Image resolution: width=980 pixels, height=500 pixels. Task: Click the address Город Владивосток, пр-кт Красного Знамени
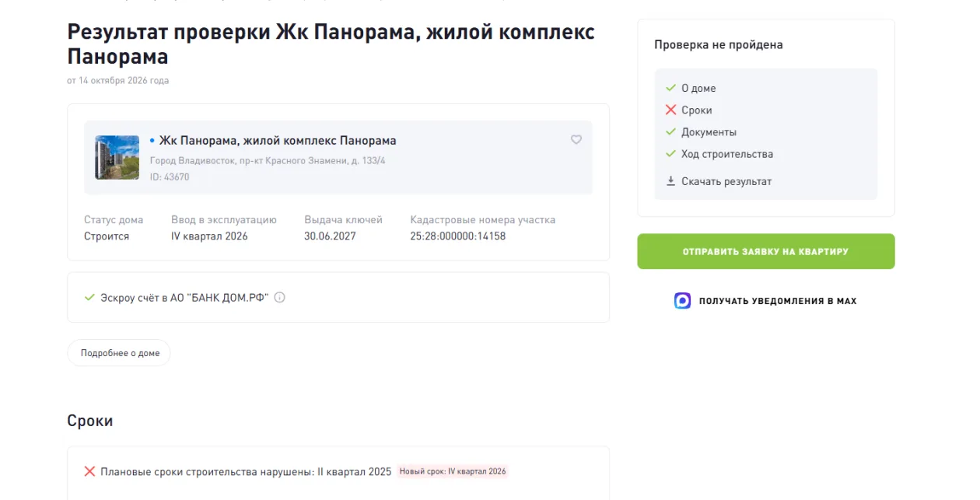[x=268, y=160]
